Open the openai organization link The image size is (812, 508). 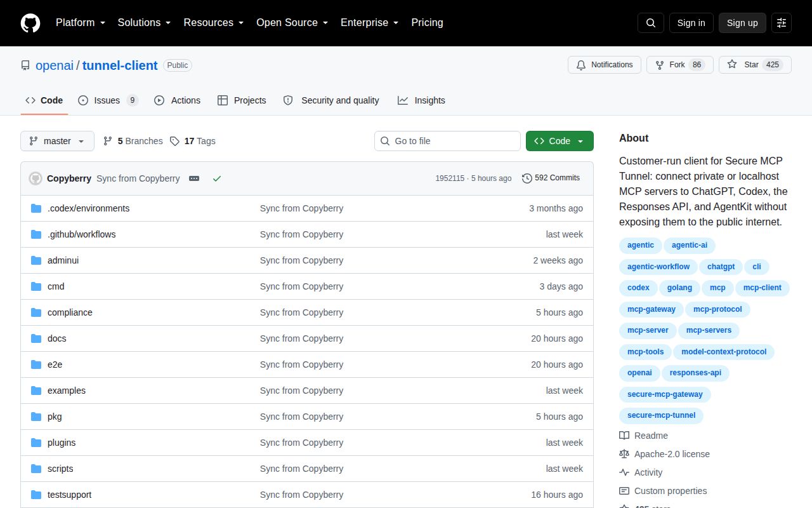point(55,65)
